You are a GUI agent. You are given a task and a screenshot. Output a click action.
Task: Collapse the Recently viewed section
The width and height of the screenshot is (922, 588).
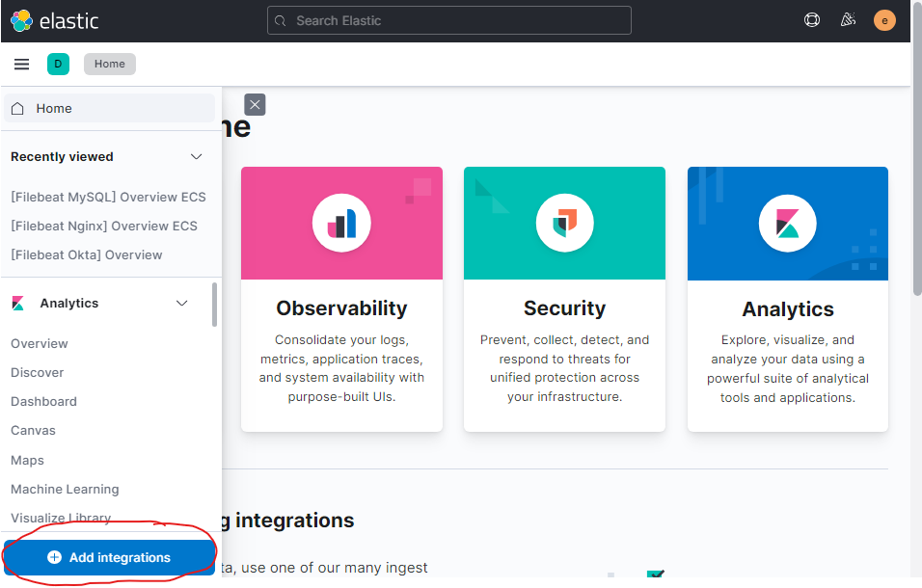click(x=197, y=157)
